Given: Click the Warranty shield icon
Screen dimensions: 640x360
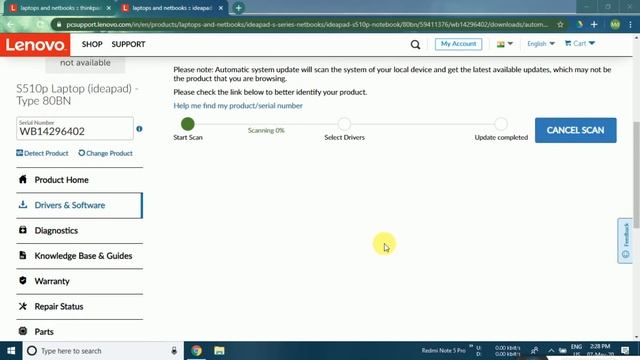Looking at the screenshot, I should click(23, 280).
